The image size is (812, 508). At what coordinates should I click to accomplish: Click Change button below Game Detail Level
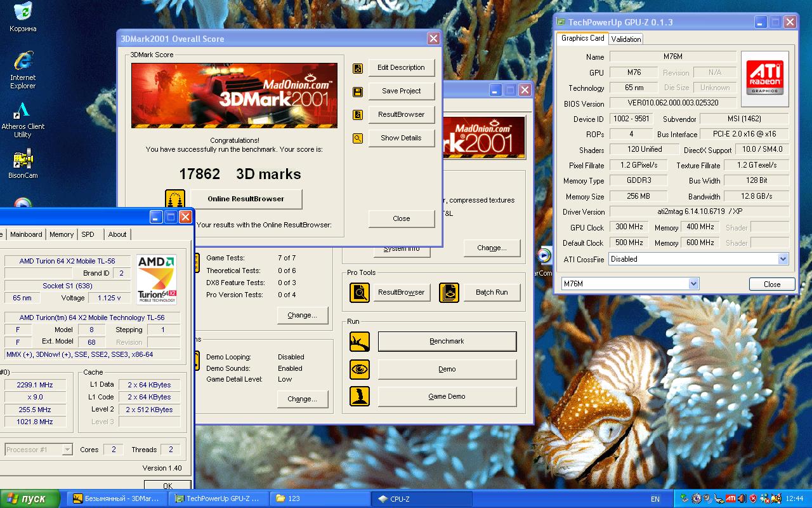click(x=302, y=399)
